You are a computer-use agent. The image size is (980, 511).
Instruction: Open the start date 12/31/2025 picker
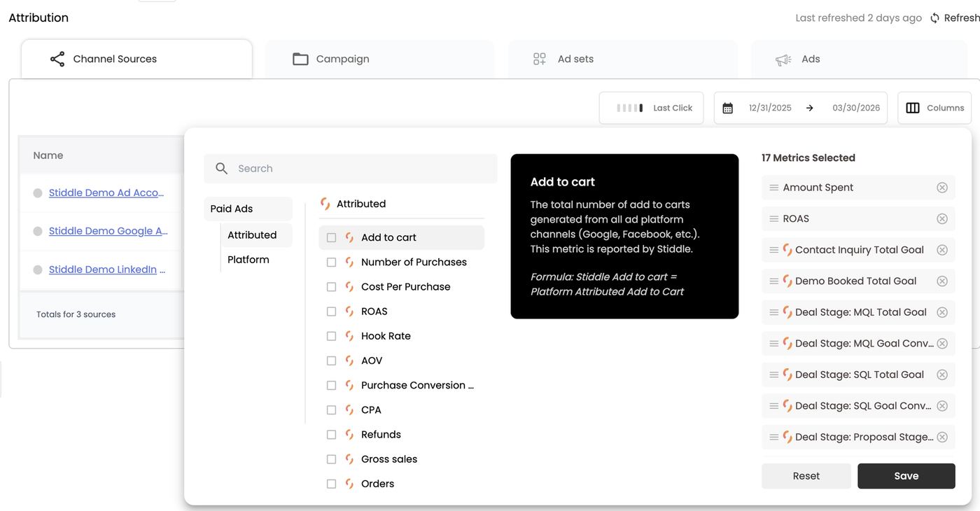click(770, 108)
